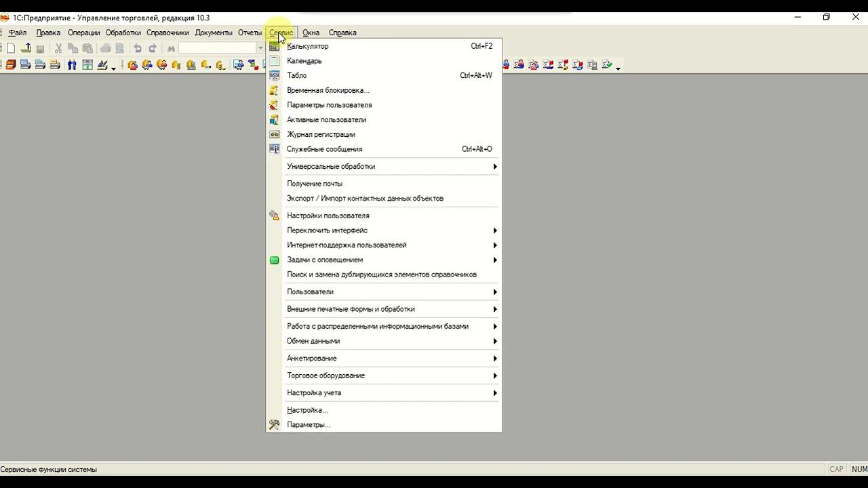Screen dimensions: 868x488
Task: Click the Copy icon in toolbar
Action: coord(73,48)
